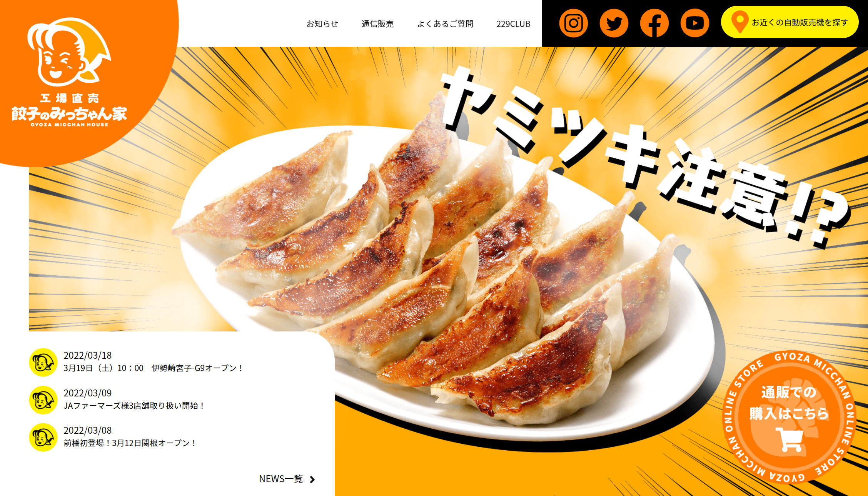Visit the Facebook page icon
The height and width of the screenshot is (496, 868).
tap(654, 23)
